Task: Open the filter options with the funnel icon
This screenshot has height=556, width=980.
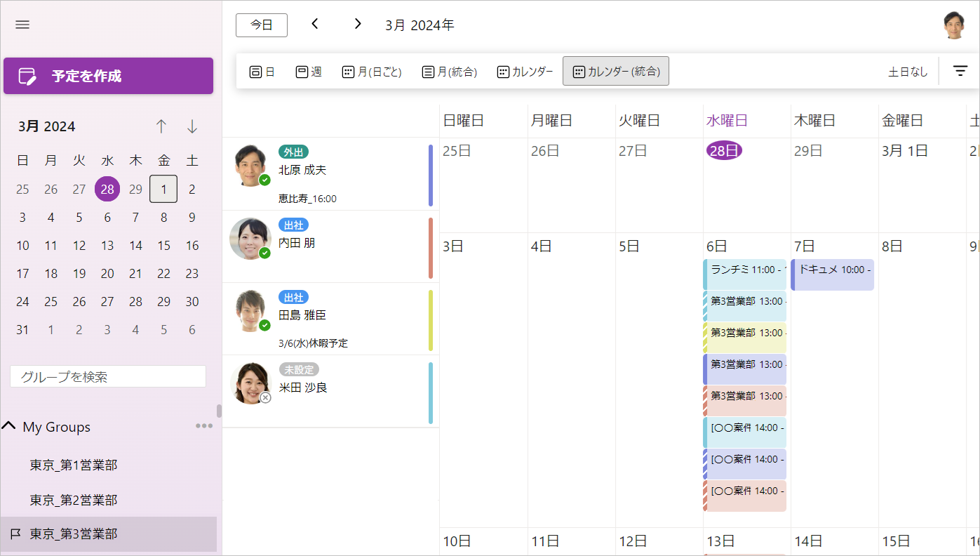Action: 960,70
